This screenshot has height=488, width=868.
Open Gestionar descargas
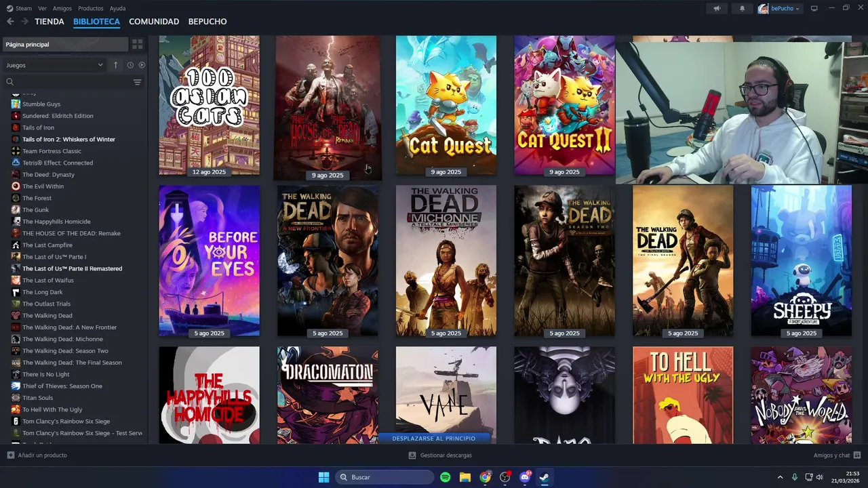click(x=440, y=455)
